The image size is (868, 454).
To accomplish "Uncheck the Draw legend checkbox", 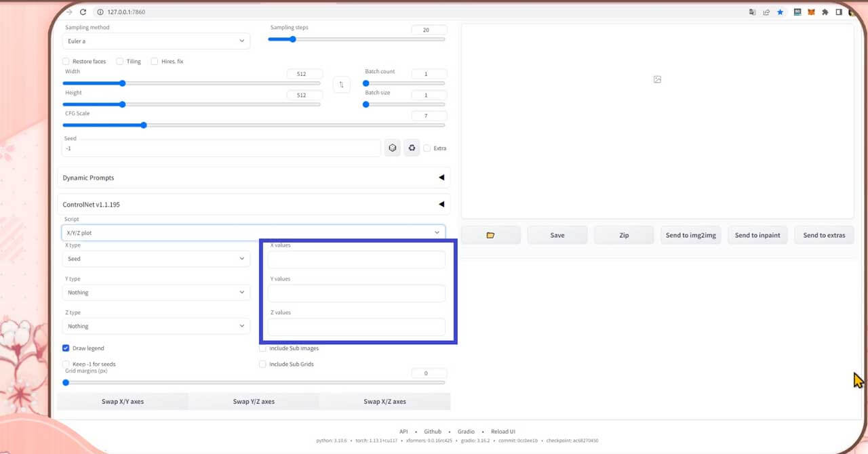I will coord(66,348).
